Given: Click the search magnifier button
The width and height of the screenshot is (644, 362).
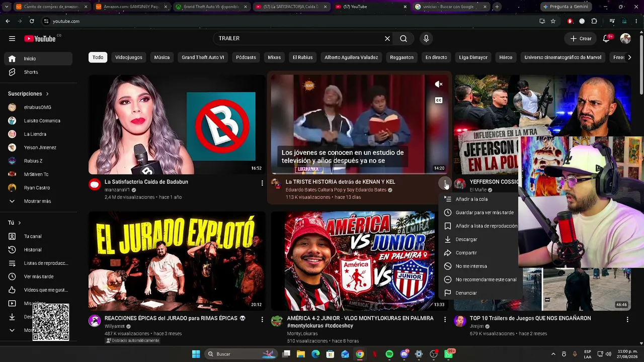Looking at the screenshot, I should [404, 39].
